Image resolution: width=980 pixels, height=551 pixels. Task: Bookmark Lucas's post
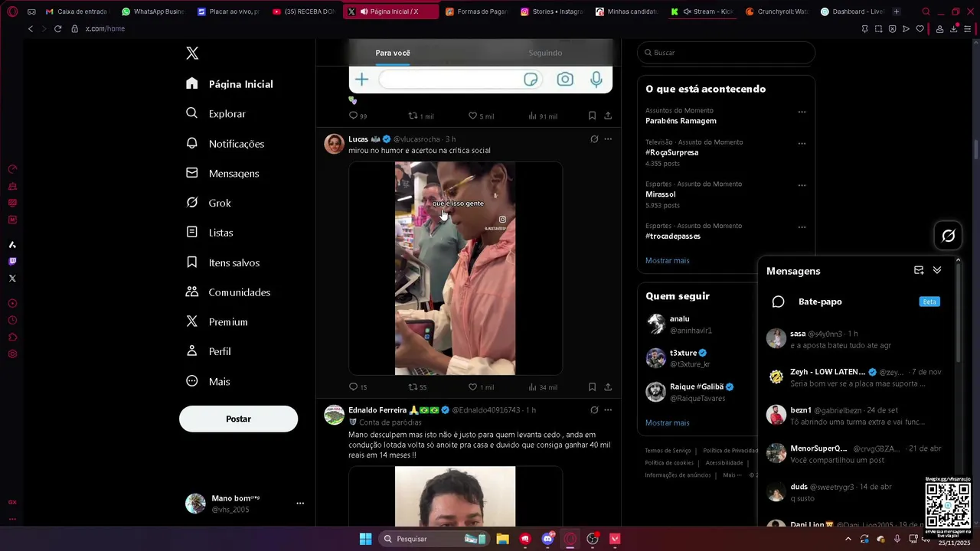592,387
